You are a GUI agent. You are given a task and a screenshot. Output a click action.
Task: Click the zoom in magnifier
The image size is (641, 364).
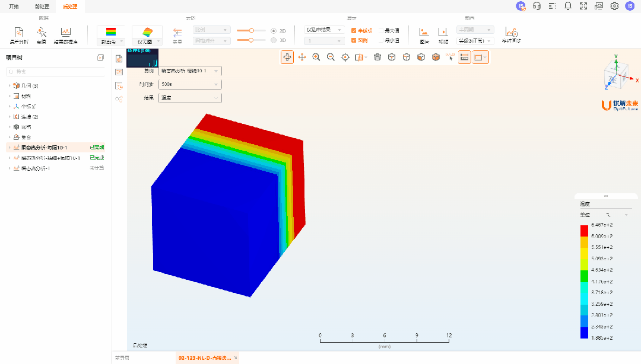pyautogui.click(x=316, y=57)
